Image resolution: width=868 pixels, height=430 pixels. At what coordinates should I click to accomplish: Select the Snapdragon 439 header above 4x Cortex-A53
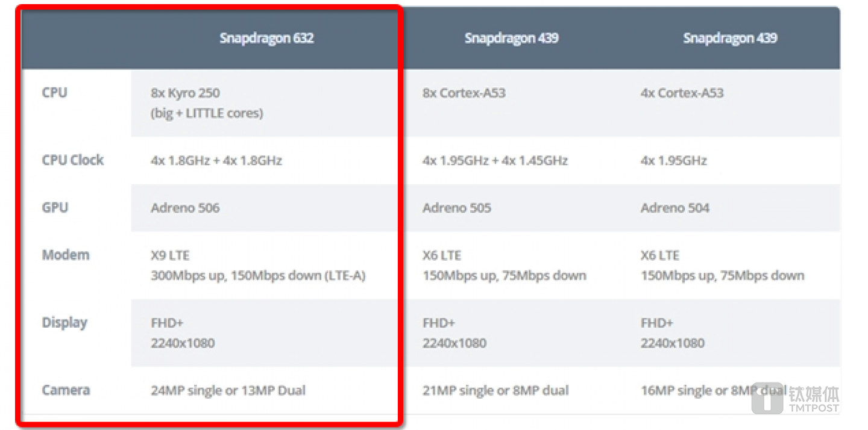point(730,39)
